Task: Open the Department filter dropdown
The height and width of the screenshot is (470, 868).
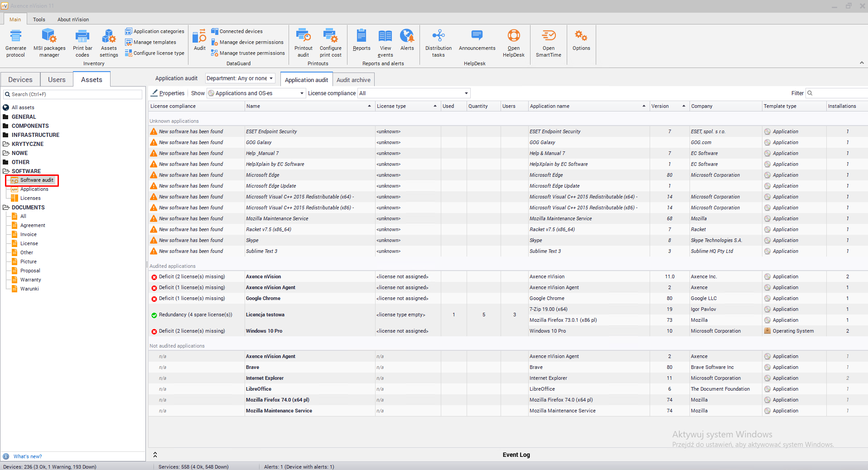Action: point(240,78)
